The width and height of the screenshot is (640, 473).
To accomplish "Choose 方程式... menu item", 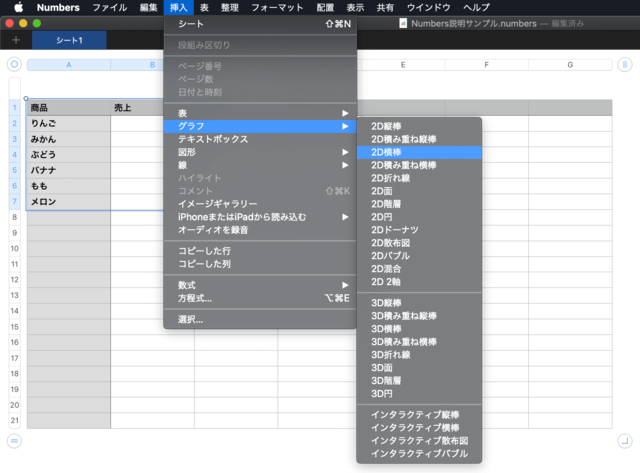I will point(260,298).
